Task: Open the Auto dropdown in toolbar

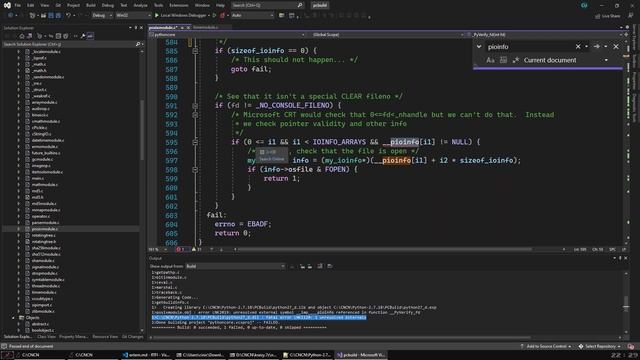Action: pos(253,16)
